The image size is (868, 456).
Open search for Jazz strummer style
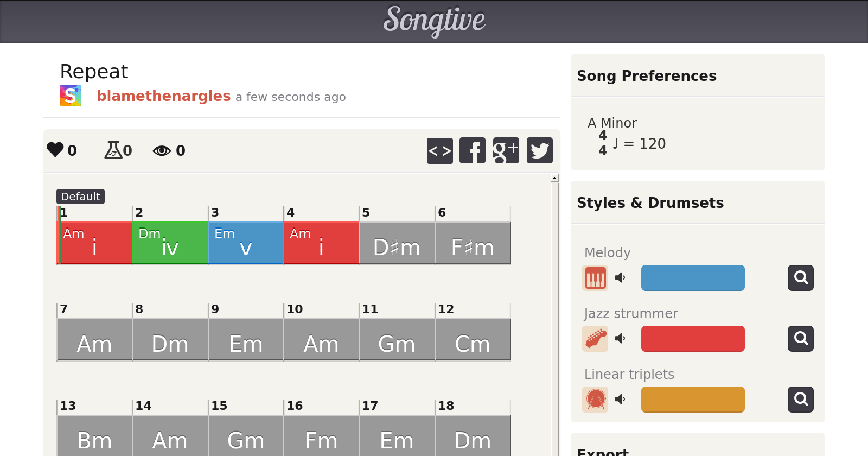click(x=801, y=339)
